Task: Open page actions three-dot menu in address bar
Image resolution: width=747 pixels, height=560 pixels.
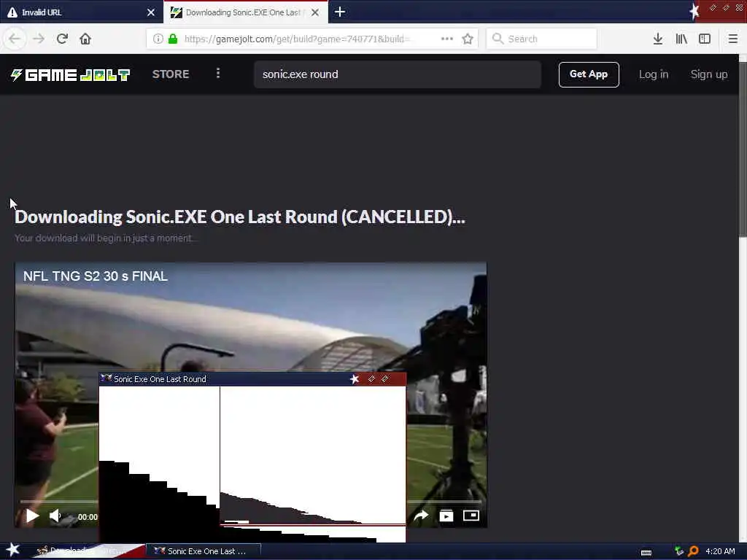Action: tap(447, 39)
